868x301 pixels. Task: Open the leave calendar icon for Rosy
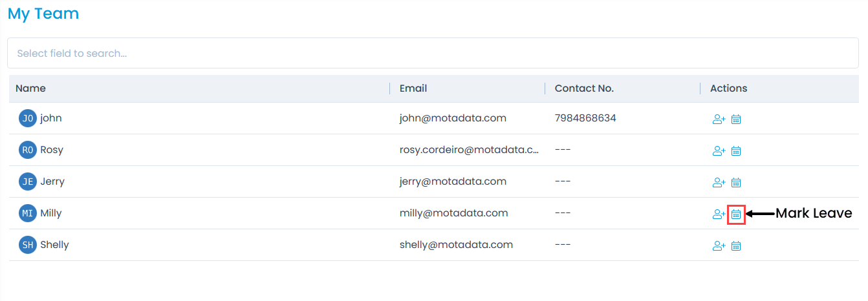pyautogui.click(x=736, y=151)
